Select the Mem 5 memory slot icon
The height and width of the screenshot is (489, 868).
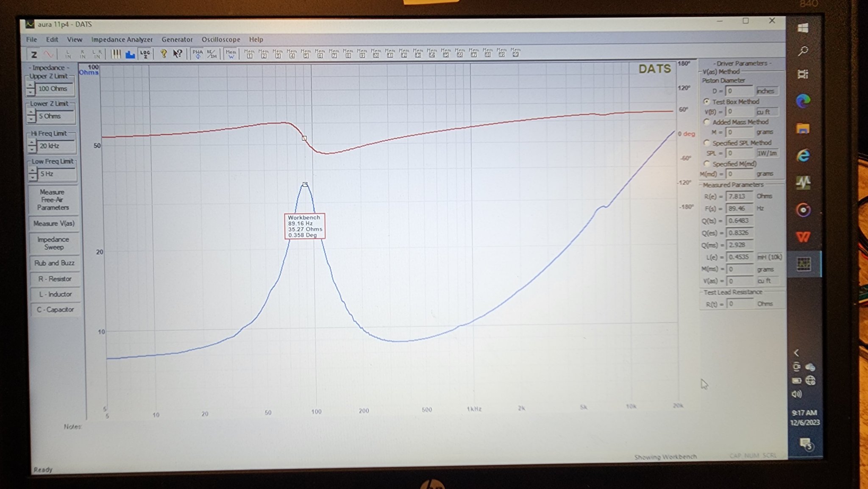pos(306,53)
